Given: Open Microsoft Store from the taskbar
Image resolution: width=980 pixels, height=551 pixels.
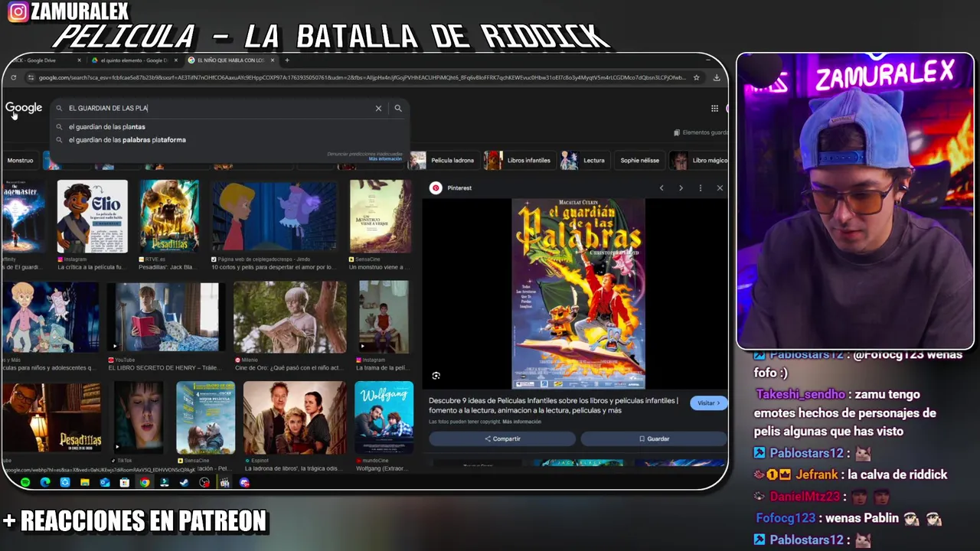Looking at the screenshot, I should click(125, 483).
